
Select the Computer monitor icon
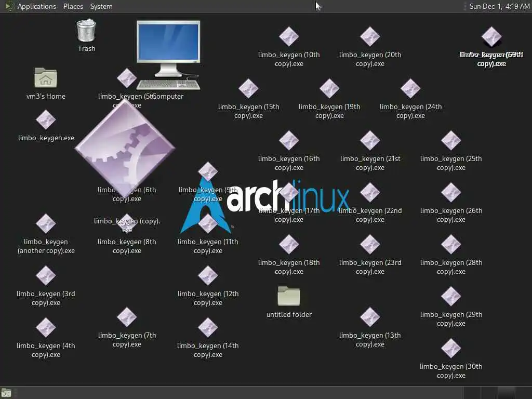coord(168,55)
